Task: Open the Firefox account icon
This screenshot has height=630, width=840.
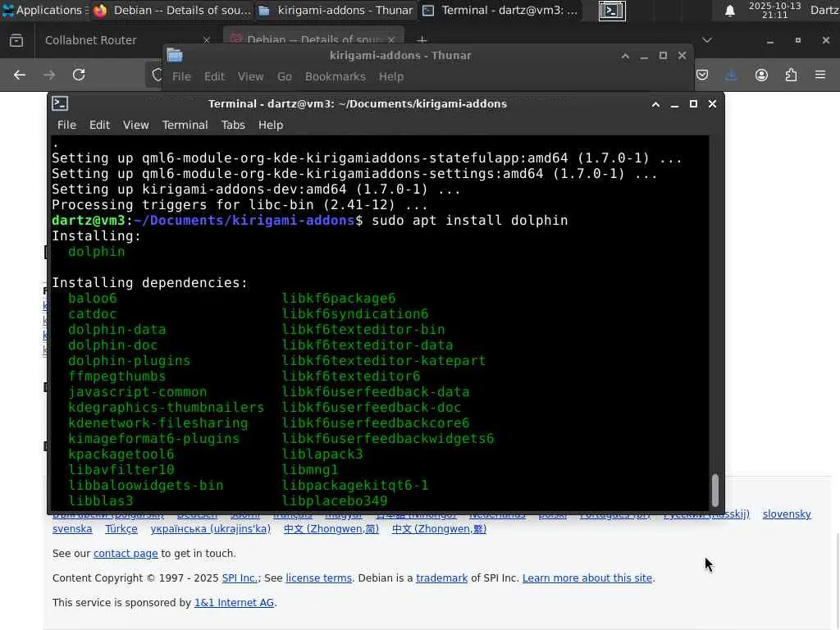Action: pyautogui.click(x=761, y=75)
